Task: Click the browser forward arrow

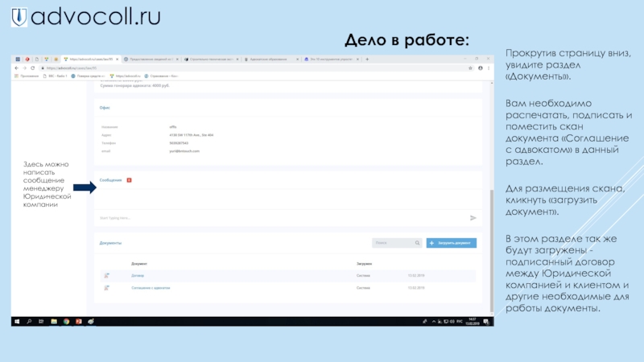Action: click(25, 68)
